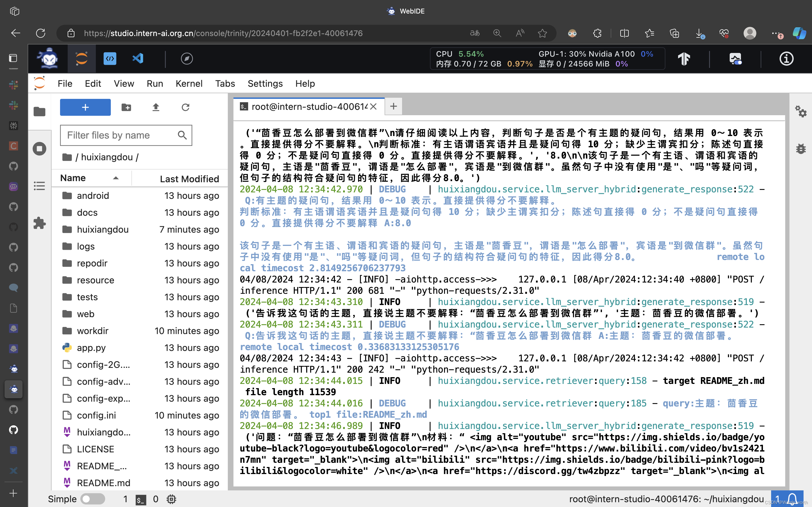Open the property inspector gears icon
812x507 pixels.
pyautogui.click(x=801, y=111)
